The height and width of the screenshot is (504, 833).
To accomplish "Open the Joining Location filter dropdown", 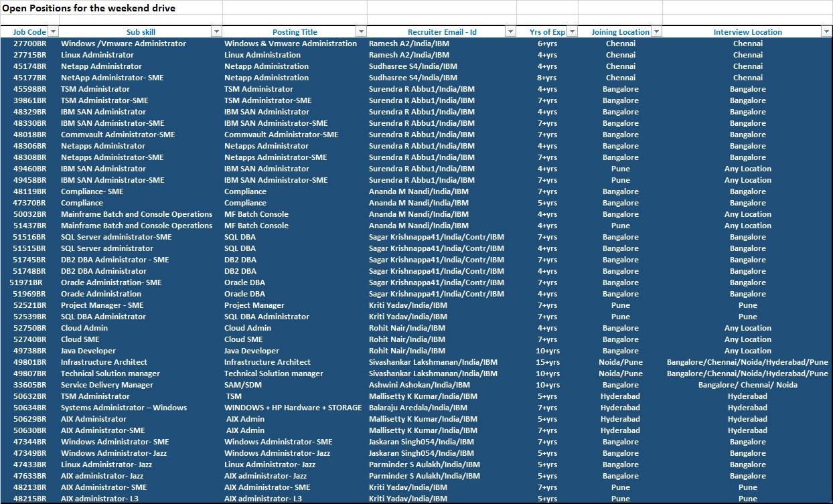I will coord(656,31).
